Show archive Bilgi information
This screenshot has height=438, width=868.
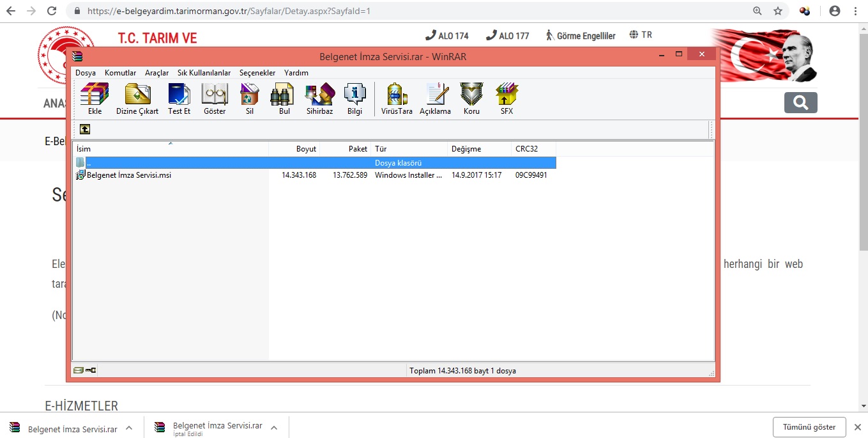point(354,98)
